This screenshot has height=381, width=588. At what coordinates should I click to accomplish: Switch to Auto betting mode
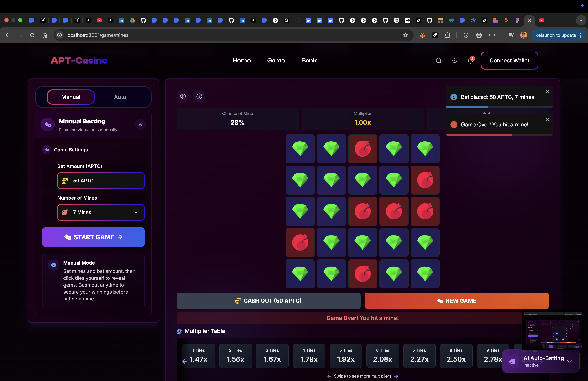pyautogui.click(x=120, y=97)
